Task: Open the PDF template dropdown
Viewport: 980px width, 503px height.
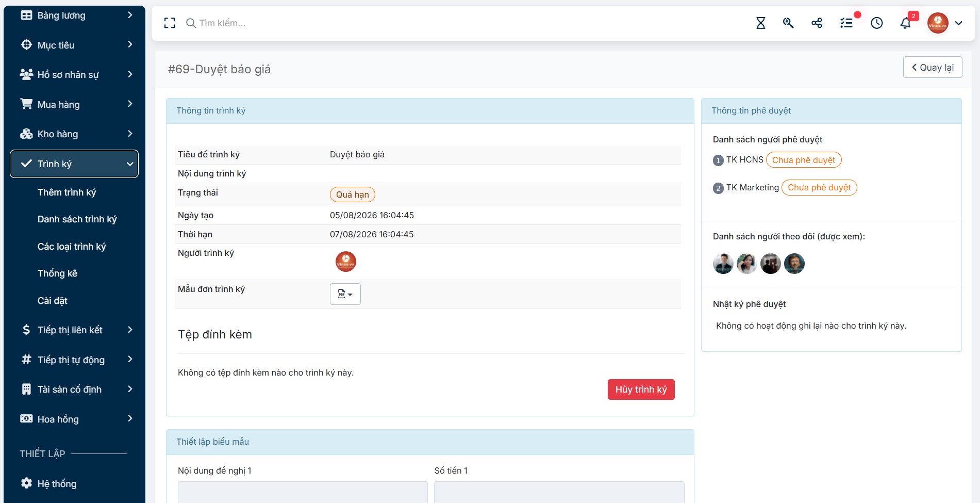Action: pyautogui.click(x=345, y=294)
